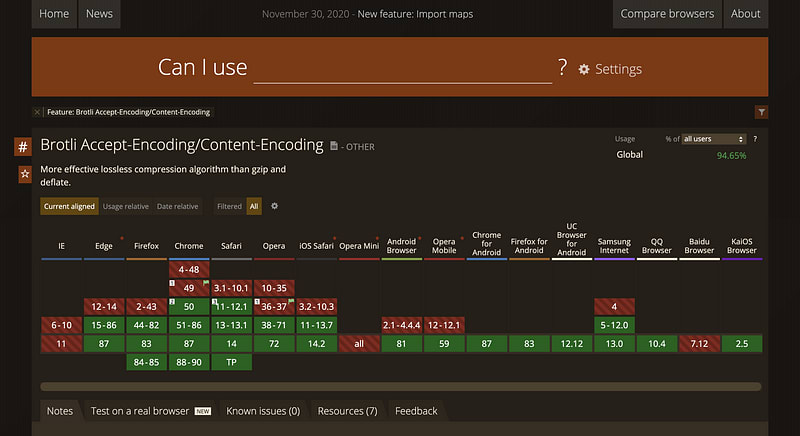
Task: Click the horizontal scrollbar below the table
Action: point(401,387)
